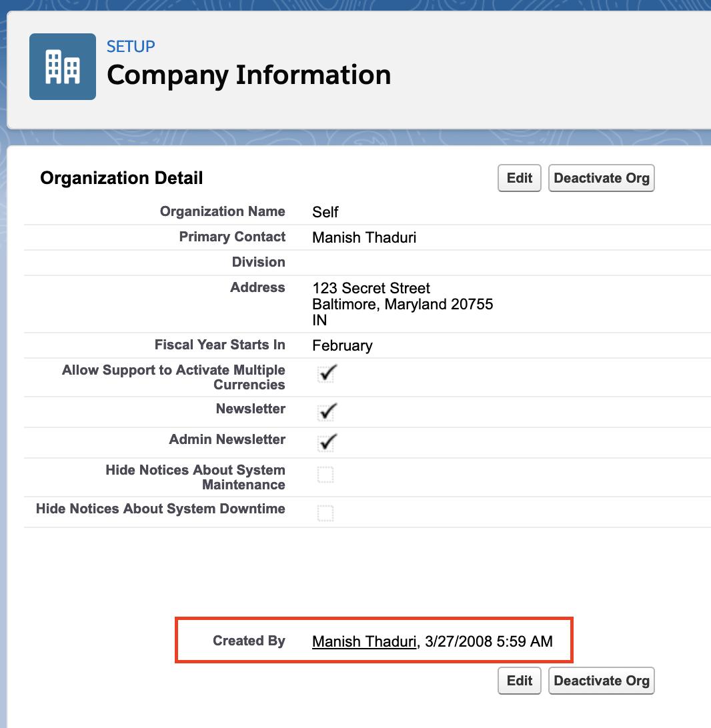Click the Organization Name label
This screenshot has width=711, height=728.
tap(223, 211)
